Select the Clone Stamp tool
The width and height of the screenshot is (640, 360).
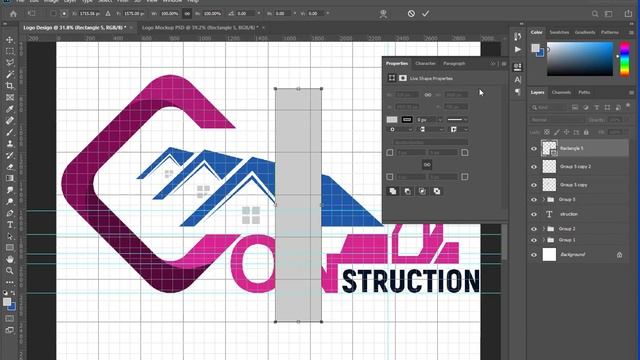pos(10,143)
